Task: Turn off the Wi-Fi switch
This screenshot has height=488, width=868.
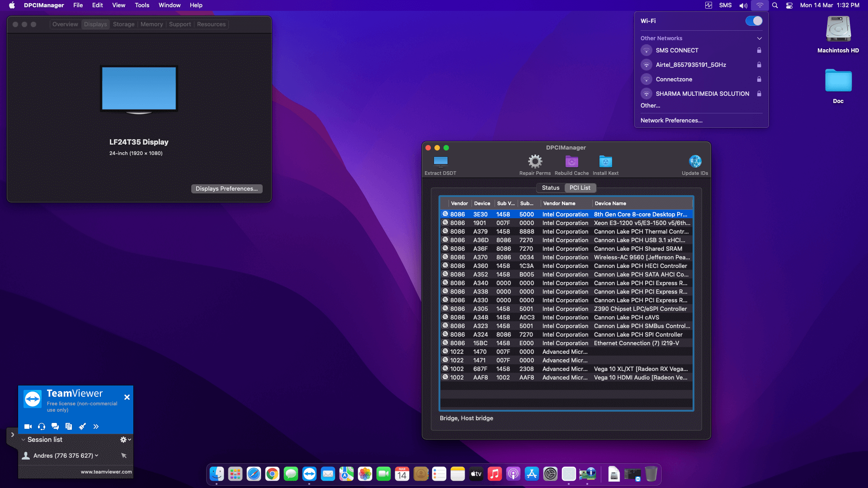Action: pyautogui.click(x=754, y=21)
